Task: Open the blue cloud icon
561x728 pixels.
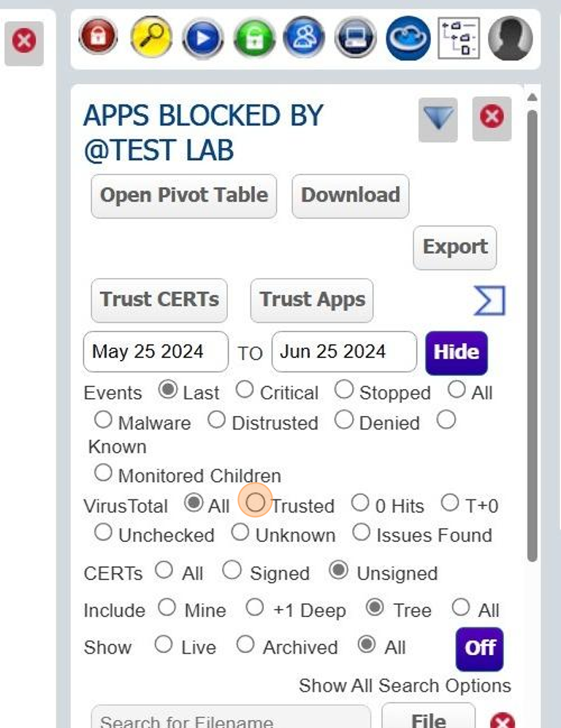Action: tap(408, 38)
